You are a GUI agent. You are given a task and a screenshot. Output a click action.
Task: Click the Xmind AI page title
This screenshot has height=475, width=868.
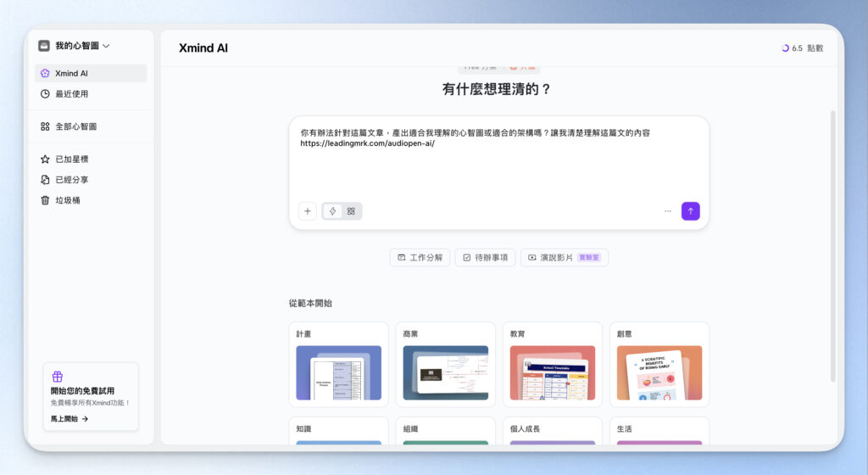click(x=203, y=48)
